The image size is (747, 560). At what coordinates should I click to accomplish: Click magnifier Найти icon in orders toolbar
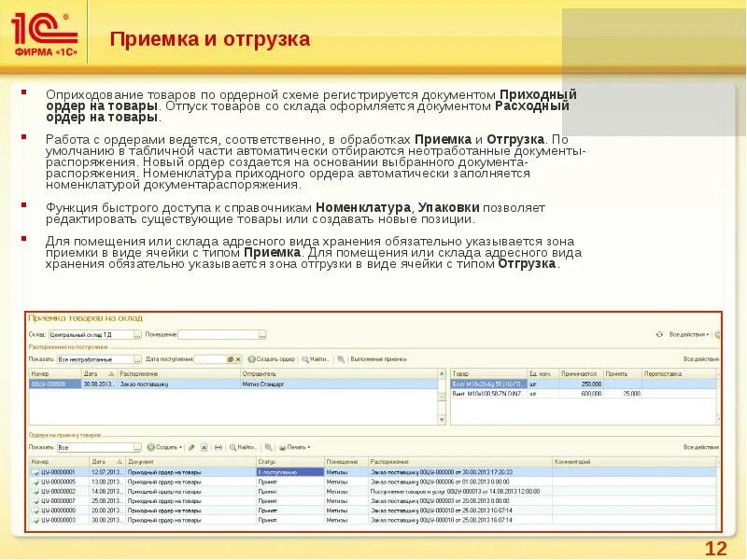233,447
